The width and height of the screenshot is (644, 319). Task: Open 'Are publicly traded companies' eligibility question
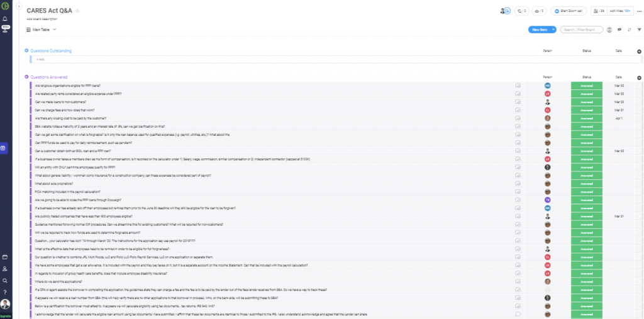84,216
